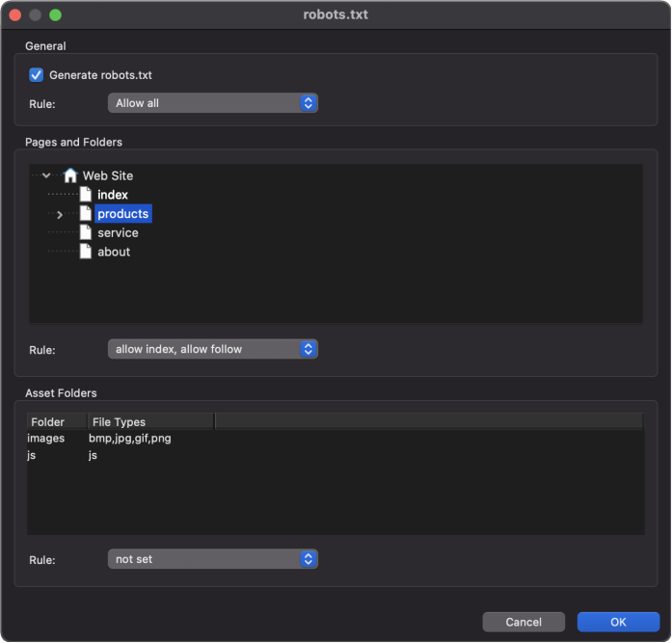Select the images asset folder row

[x=336, y=439]
